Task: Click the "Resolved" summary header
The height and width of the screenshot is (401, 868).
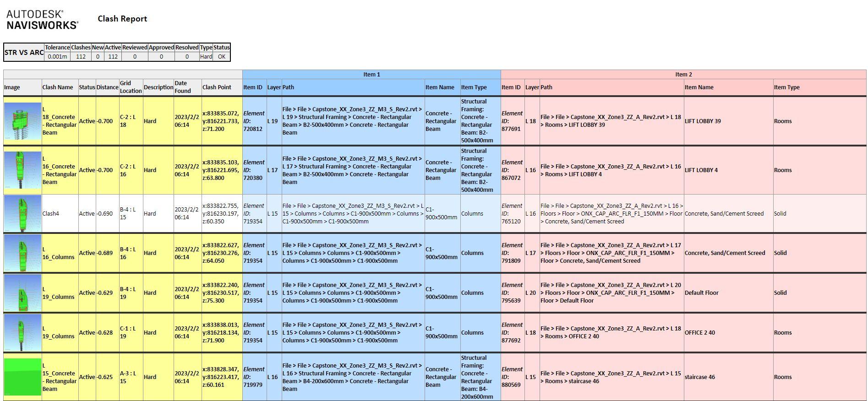Action: coord(187,48)
